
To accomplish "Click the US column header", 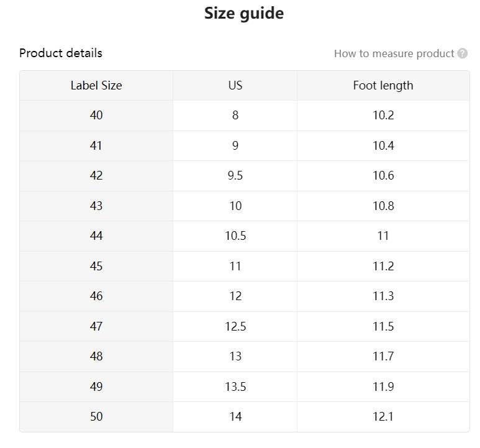I will [235, 86].
